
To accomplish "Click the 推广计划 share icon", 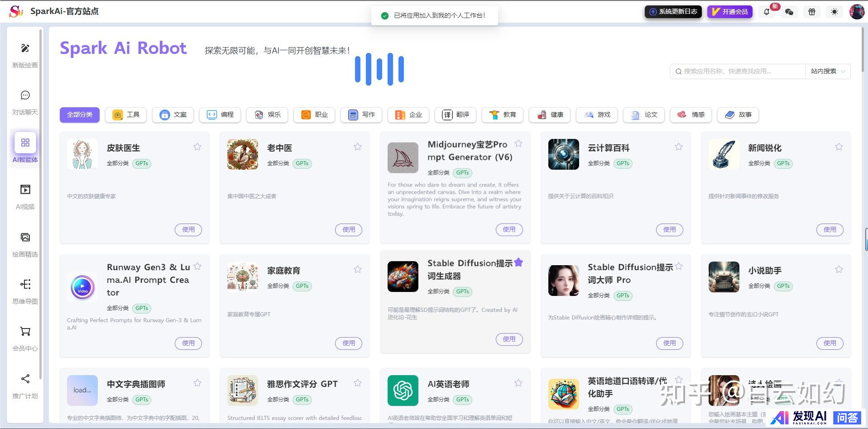I will [x=25, y=379].
